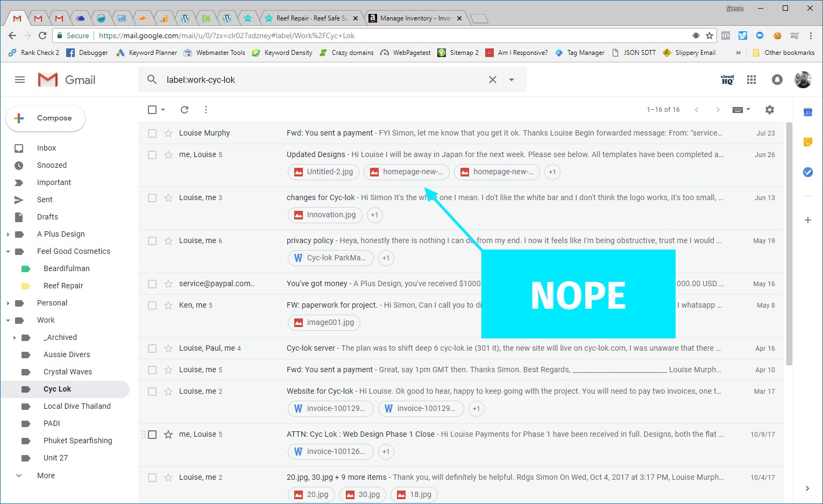Expand More labels in sidebar
This screenshot has height=504, width=823.
[x=46, y=475]
